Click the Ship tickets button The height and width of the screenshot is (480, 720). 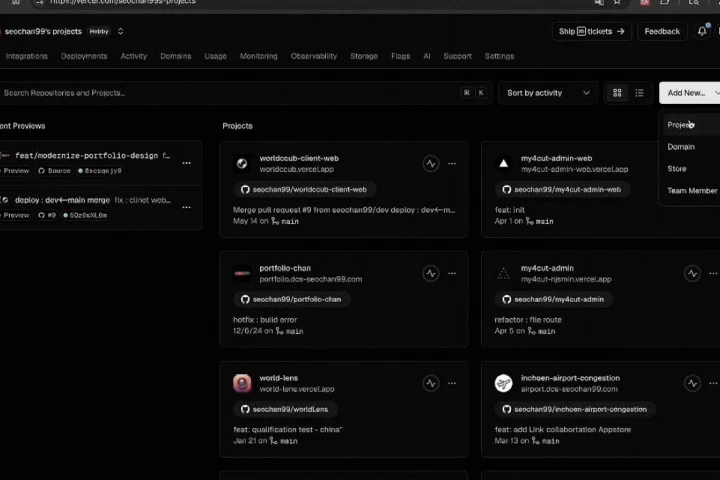click(591, 31)
